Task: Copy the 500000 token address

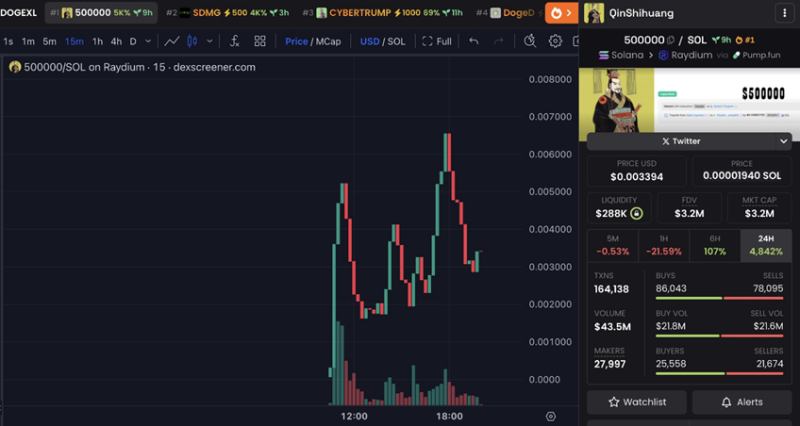Action: (670, 40)
